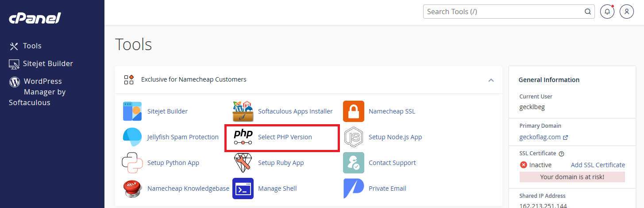Click the Python app icon
This screenshot has width=644, height=208.
pyautogui.click(x=132, y=163)
